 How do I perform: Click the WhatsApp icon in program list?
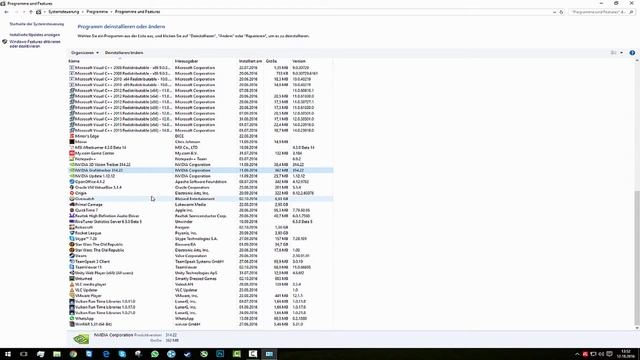click(72, 318)
